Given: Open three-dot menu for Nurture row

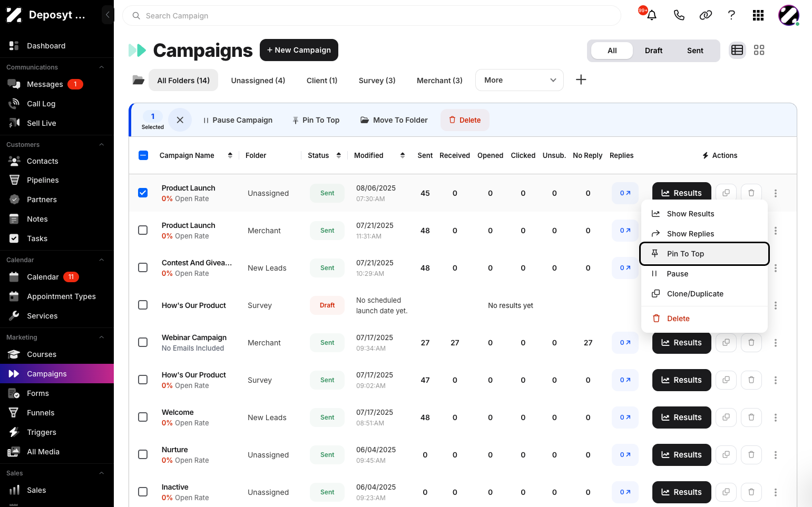Looking at the screenshot, I should [776, 455].
